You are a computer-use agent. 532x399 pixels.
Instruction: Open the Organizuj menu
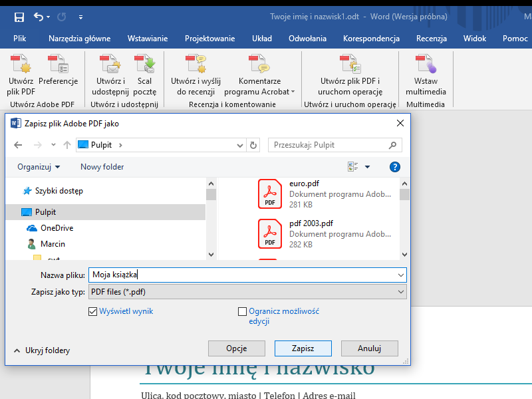coord(39,167)
